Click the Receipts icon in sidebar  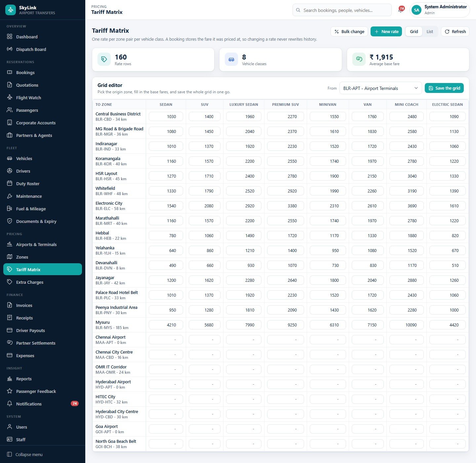pos(10,318)
